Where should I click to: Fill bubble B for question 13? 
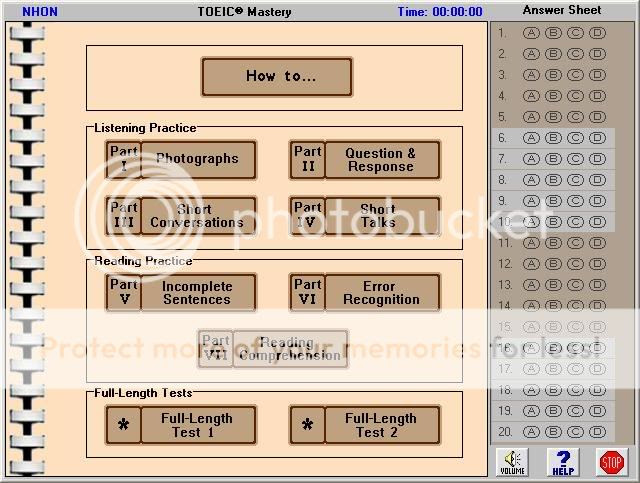click(x=553, y=285)
